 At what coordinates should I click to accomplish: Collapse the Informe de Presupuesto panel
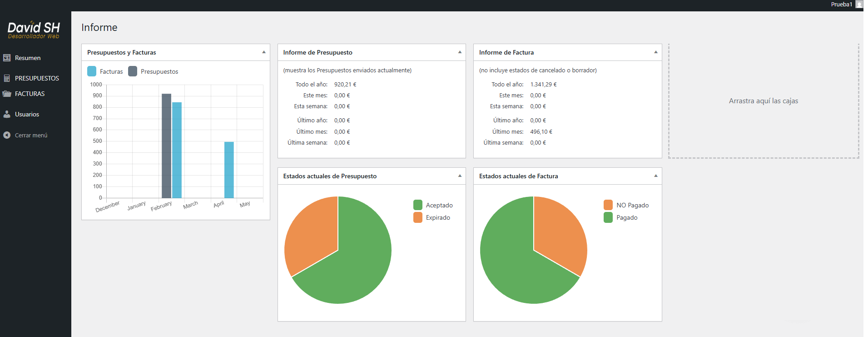pyautogui.click(x=460, y=52)
